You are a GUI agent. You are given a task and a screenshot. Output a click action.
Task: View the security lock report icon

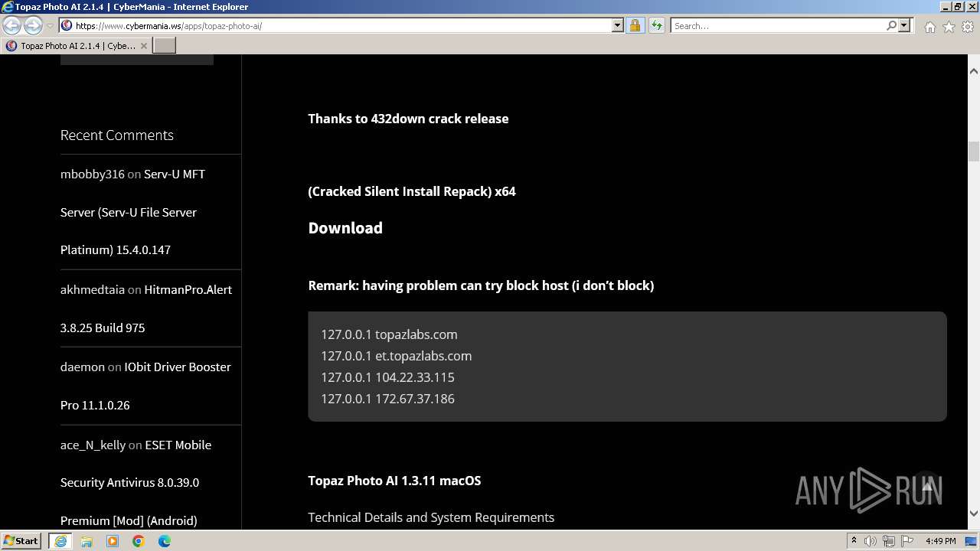[x=635, y=25]
